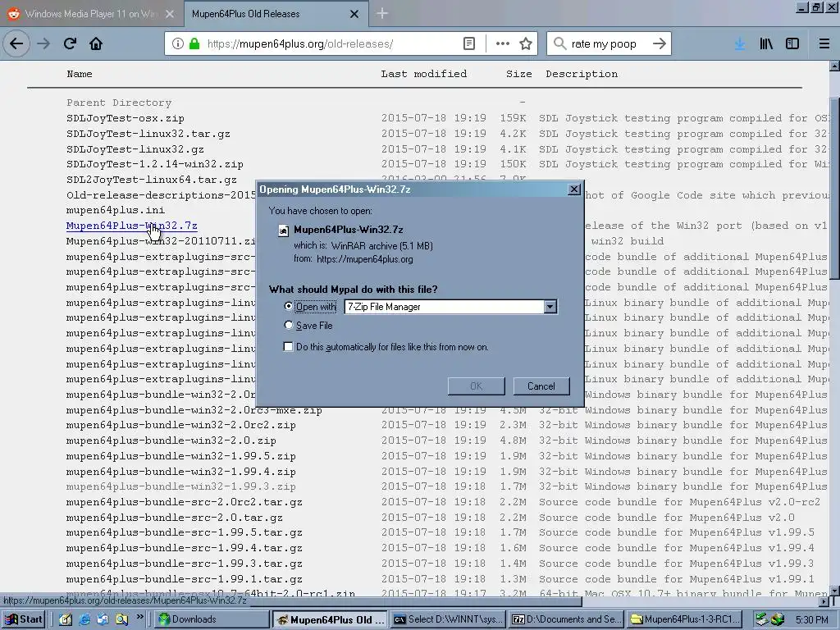Click the vertical scrollbar up arrow
Viewport: 840px width, 630px height.
pyautogui.click(x=834, y=66)
